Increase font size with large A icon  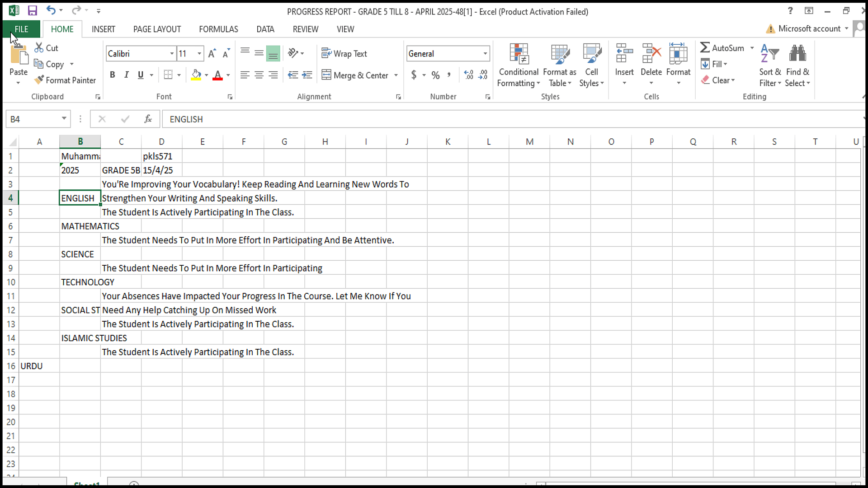coord(212,53)
